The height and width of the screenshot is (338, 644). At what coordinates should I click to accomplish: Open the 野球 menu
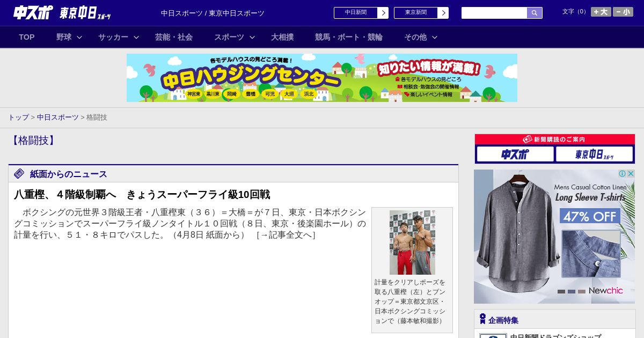pyautogui.click(x=64, y=37)
